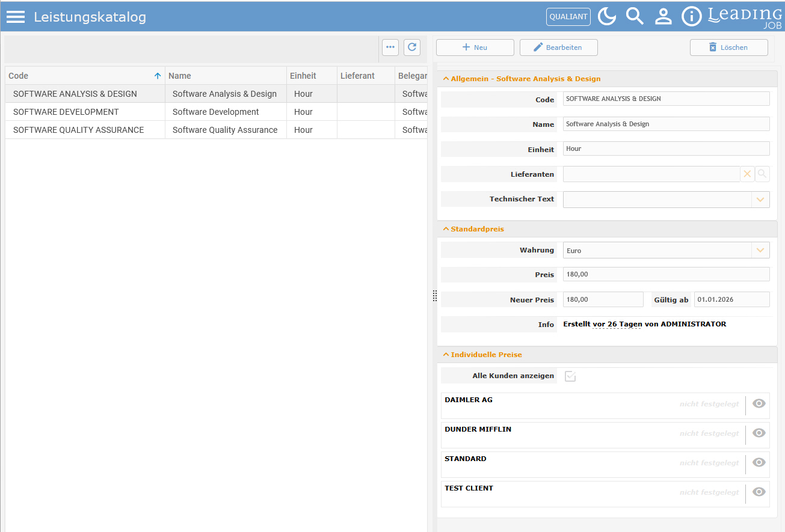Click the Einheit input field
The image size is (785, 532).
pyautogui.click(x=666, y=148)
